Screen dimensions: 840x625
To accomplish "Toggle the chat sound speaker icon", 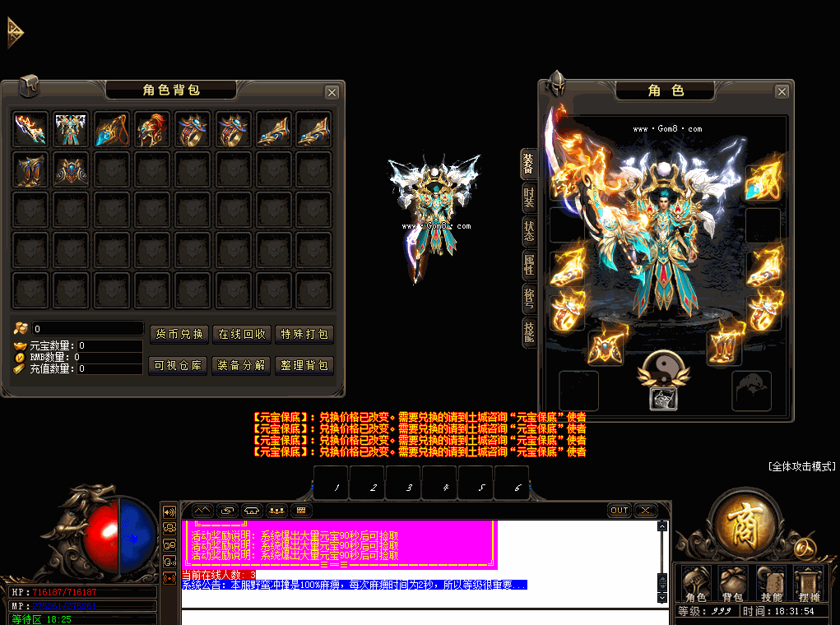I will pyautogui.click(x=169, y=512).
